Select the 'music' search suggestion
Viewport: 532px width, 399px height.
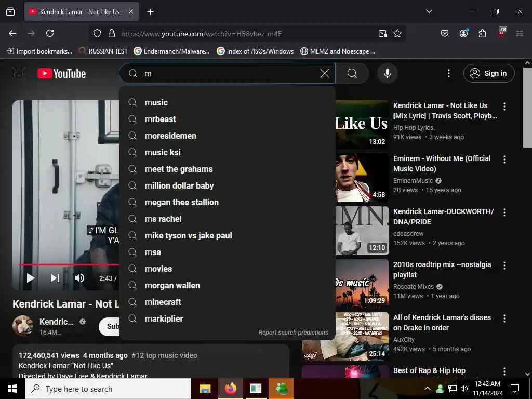(228, 102)
